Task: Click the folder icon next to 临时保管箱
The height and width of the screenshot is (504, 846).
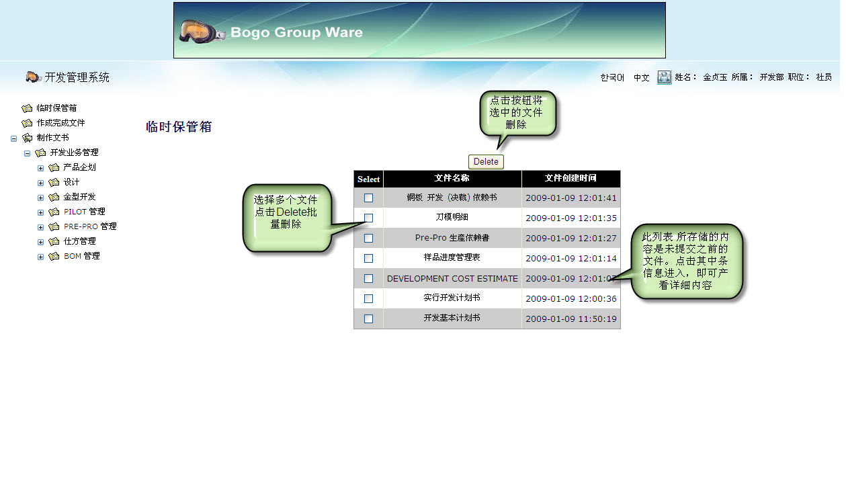Action: point(27,108)
